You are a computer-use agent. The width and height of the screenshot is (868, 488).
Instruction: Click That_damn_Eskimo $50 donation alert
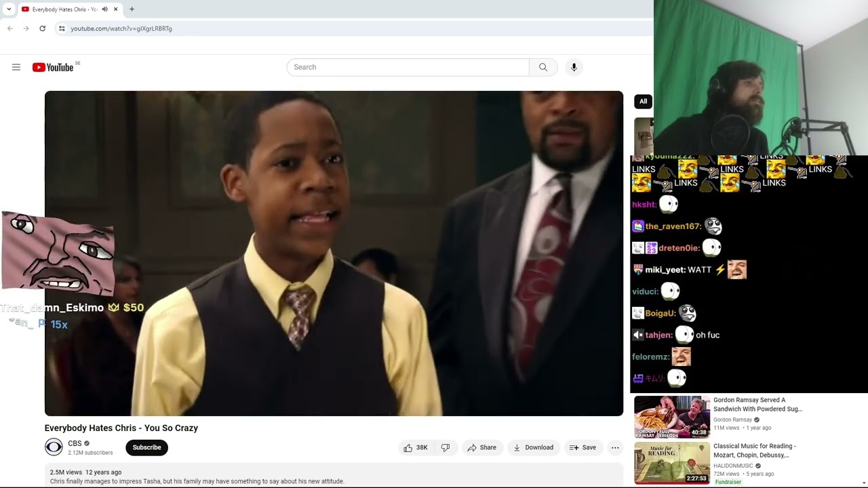point(72,308)
